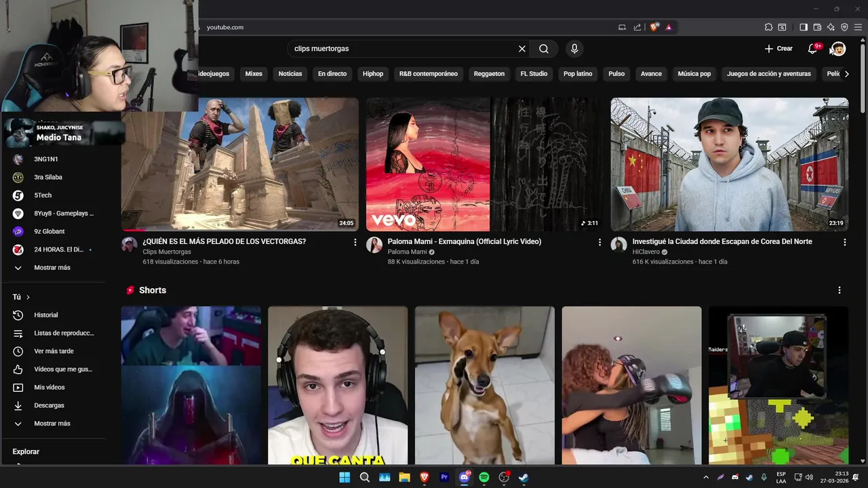Select the FL Studio chip

click(x=534, y=74)
